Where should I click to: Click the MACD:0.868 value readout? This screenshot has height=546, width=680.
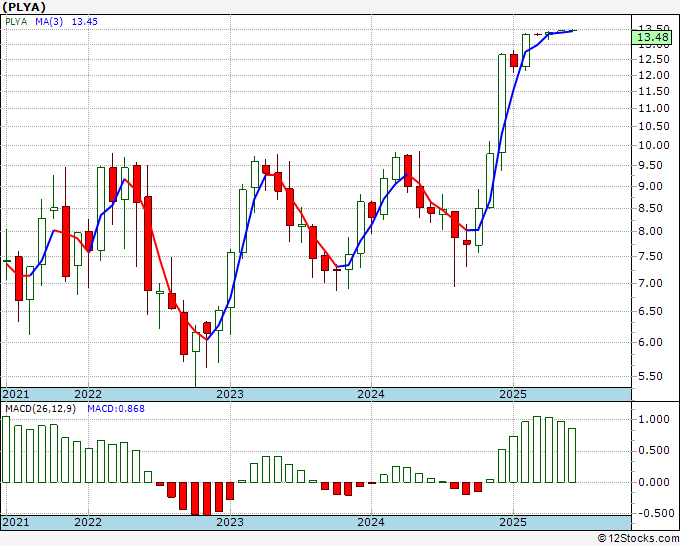pos(116,409)
